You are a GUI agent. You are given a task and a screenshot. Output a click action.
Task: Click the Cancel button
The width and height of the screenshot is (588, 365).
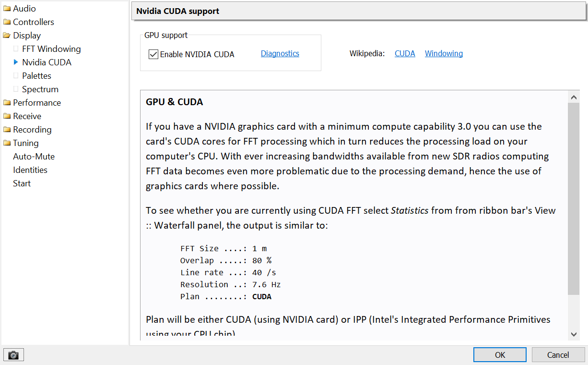pyautogui.click(x=558, y=355)
